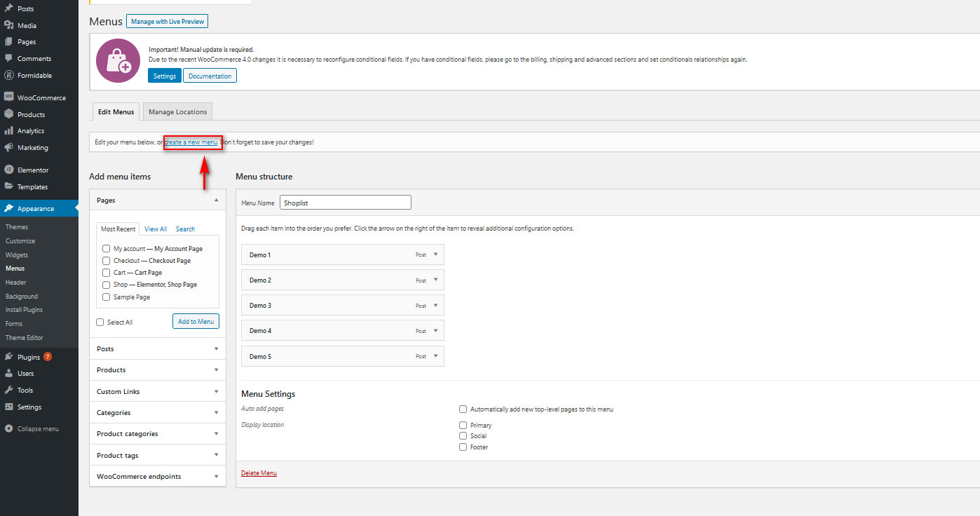
Task: Click the Users person icon
Action: pyautogui.click(x=8, y=374)
